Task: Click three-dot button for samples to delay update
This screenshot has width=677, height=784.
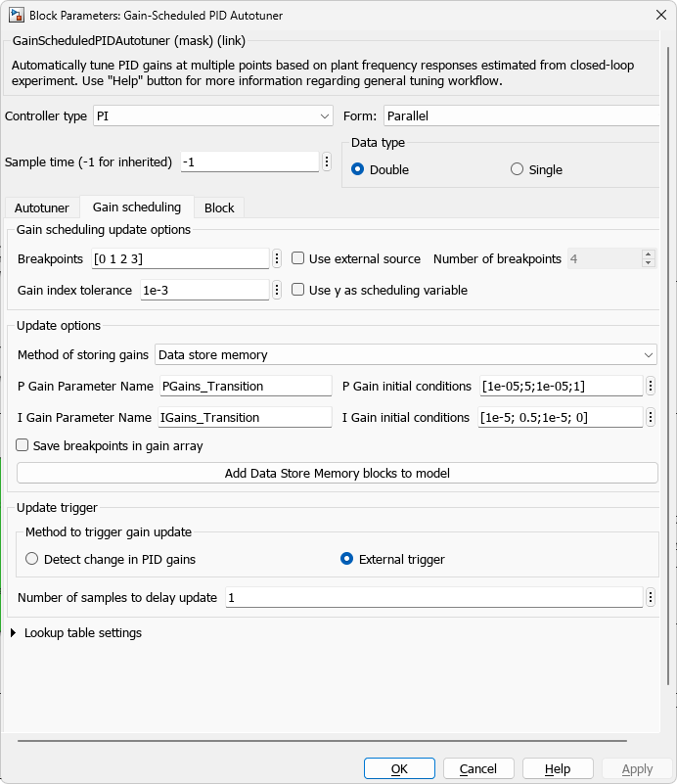Action: coord(651,597)
